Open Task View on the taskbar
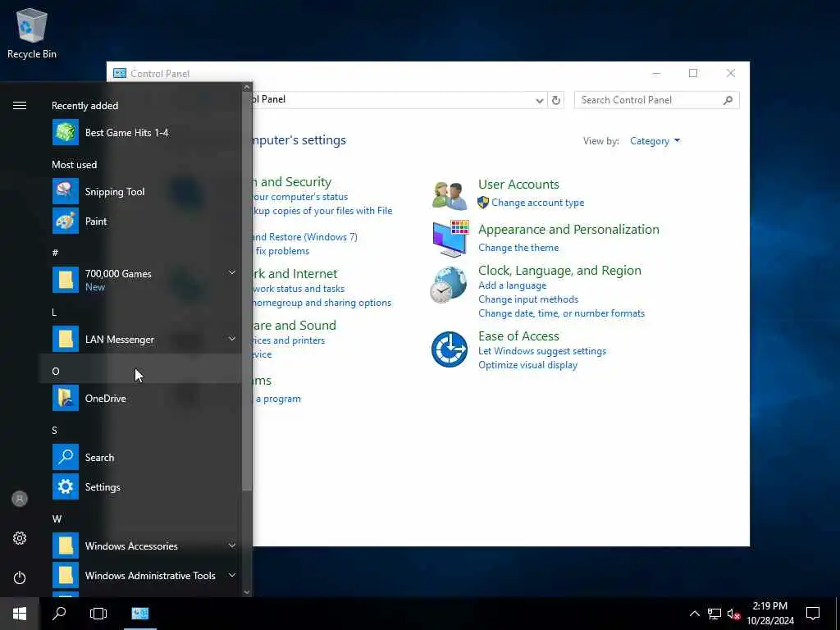Image resolution: width=840 pixels, height=630 pixels. pos(98,614)
